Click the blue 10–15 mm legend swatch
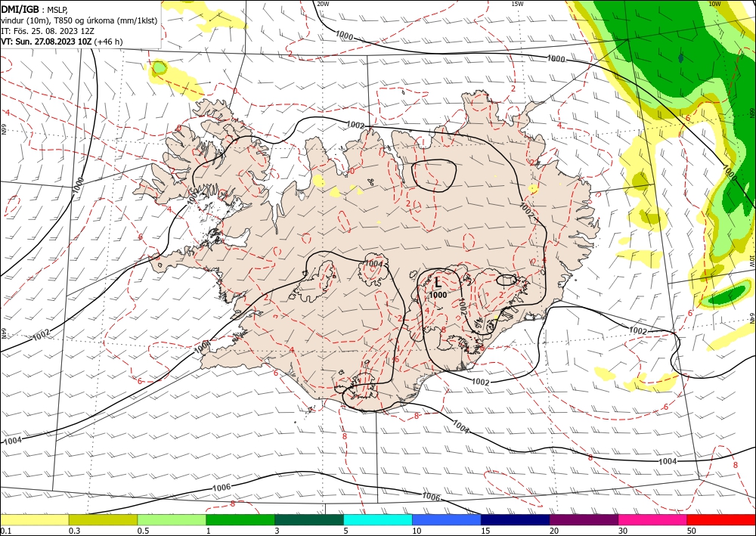756x536 pixels. click(447, 519)
